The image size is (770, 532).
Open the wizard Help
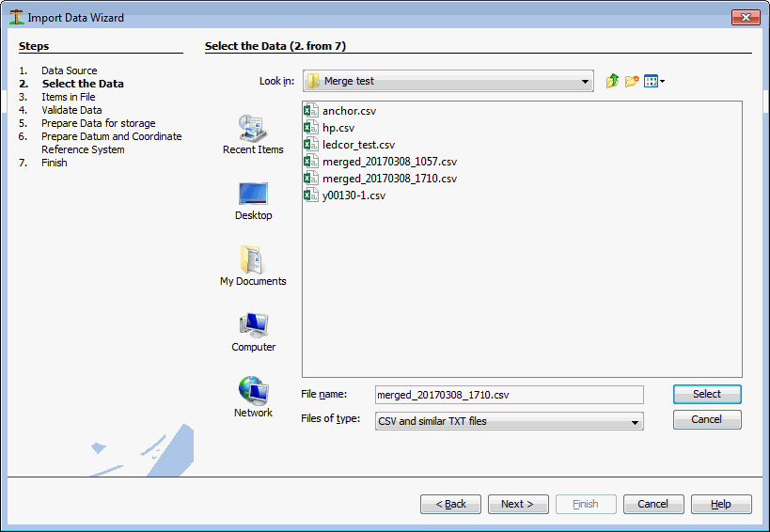click(x=721, y=504)
